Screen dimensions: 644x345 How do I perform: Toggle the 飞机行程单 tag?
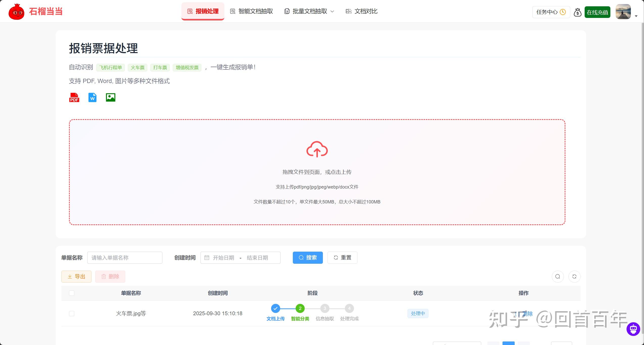pos(110,67)
